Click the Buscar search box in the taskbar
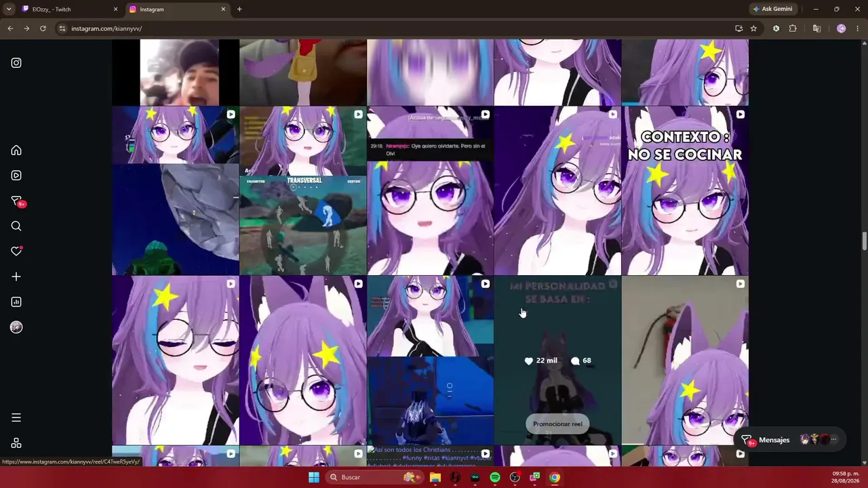 pyautogui.click(x=373, y=477)
